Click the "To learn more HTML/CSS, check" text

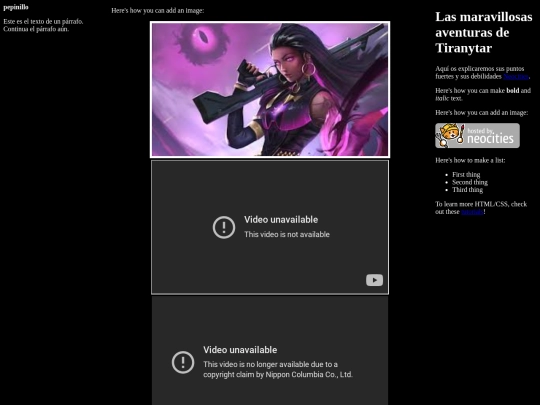click(481, 204)
